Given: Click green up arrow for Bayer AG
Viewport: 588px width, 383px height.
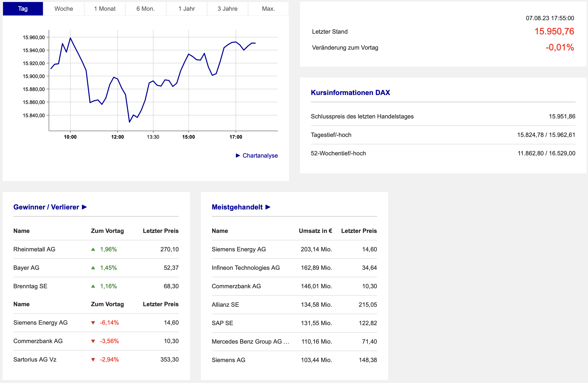Looking at the screenshot, I should click(x=93, y=268).
